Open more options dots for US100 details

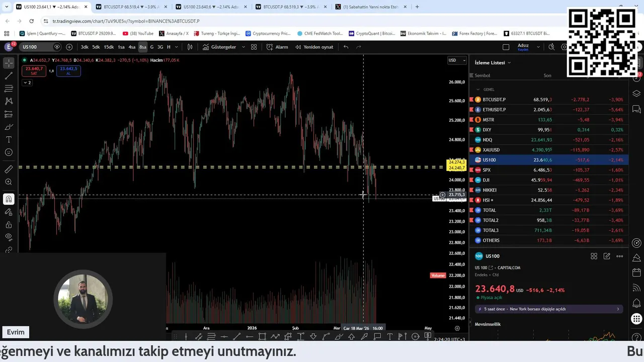619,256
